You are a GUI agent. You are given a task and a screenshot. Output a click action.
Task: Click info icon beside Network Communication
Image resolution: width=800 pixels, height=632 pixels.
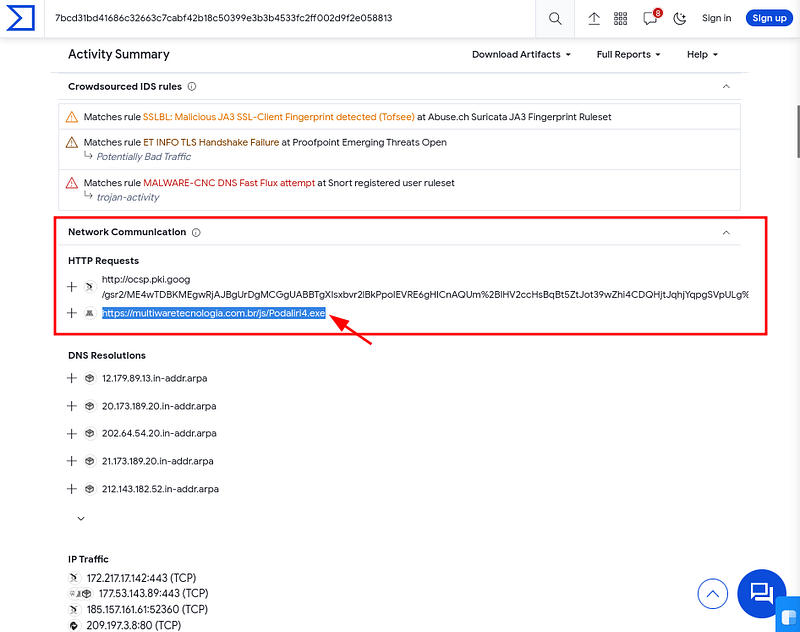pos(196,233)
